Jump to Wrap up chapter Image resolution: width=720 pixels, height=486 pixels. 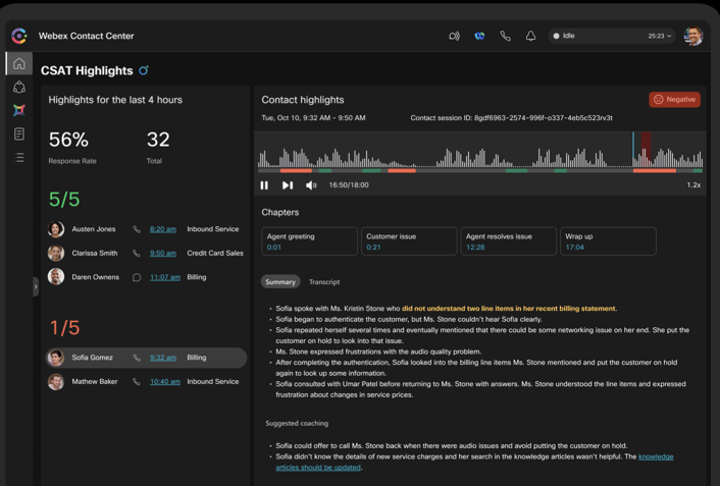click(x=608, y=241)
